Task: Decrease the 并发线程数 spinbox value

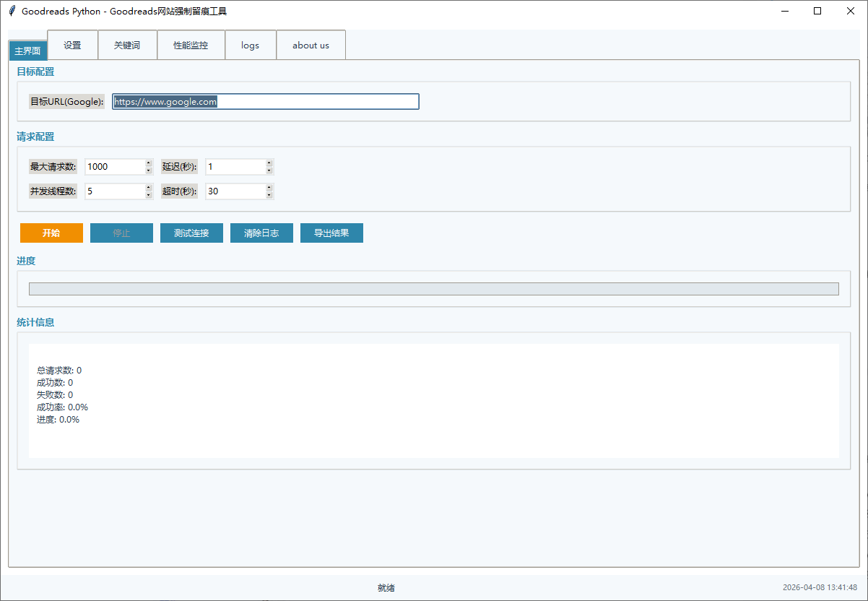Action: point(149,195)
